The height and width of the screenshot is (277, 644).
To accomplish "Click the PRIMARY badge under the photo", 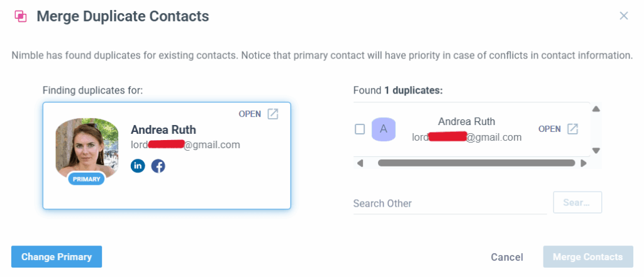I will pos(87,179).
